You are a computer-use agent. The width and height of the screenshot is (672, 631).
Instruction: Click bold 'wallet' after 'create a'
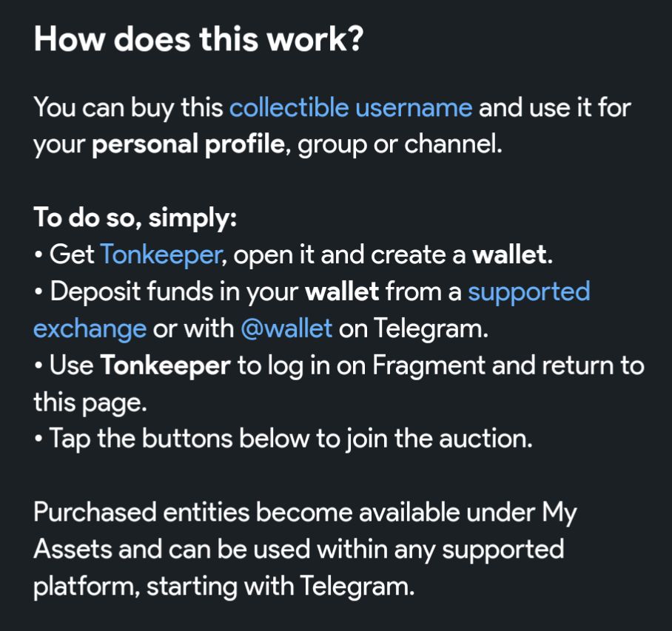pyautogui.click(x=511, y=255)
